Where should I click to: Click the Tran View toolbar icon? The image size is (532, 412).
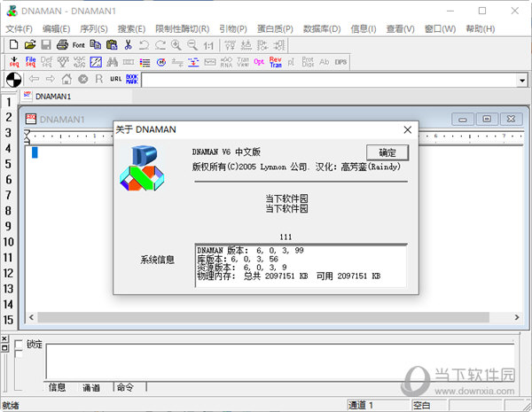(x=243, y=62)
